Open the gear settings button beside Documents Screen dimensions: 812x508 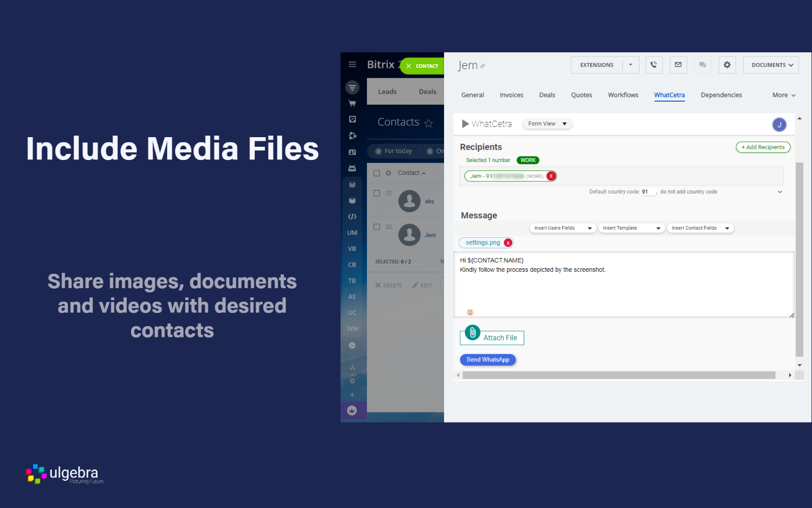click(727, 65)
